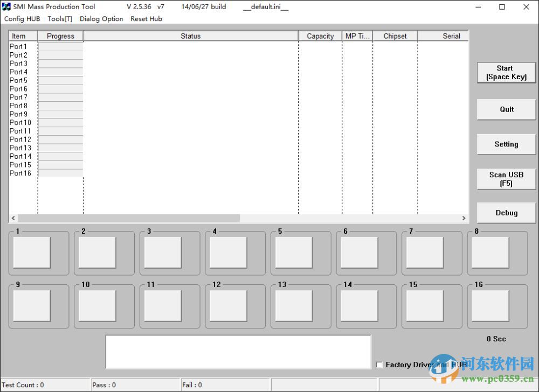Image resolution: width=539 pixels, height=392 pixels.
Task: Click the port slot 16 box
Action: [x=490, y=306]
